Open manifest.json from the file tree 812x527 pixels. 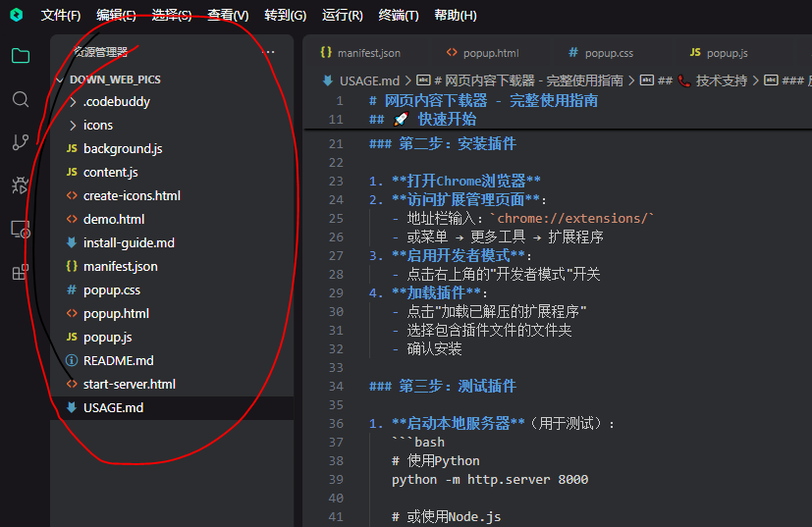click(120, 266)
